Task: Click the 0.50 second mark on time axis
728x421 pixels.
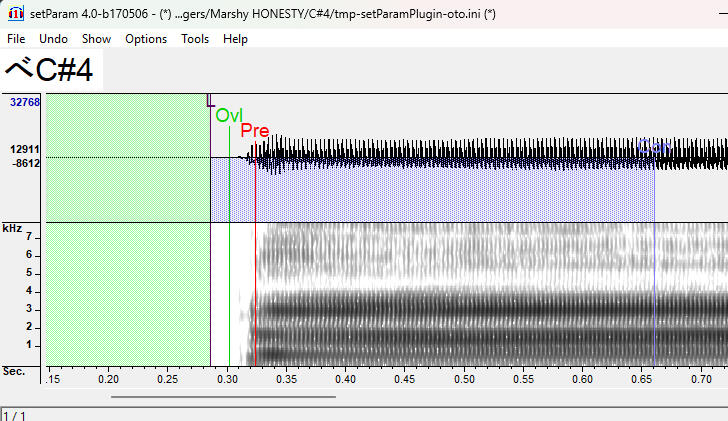Action: point(464,380)
